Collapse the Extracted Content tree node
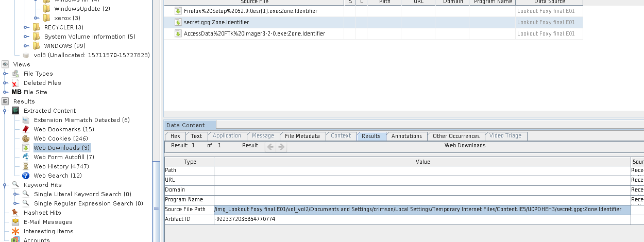This screenshot has height=242, width=644. click(x=6, y=111)
